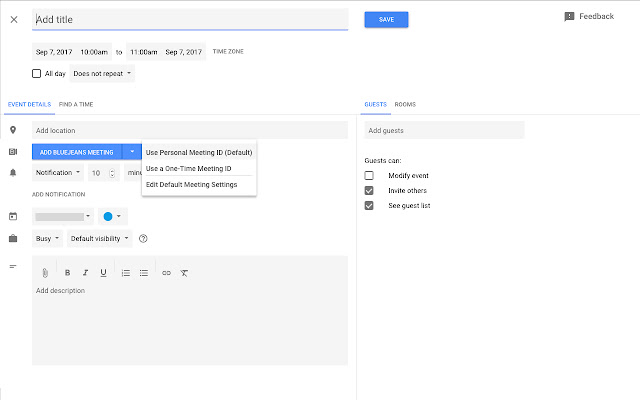Open the Default visibility dropdown
This screenshot has height=400, width=640.
[x=100, y=239]
